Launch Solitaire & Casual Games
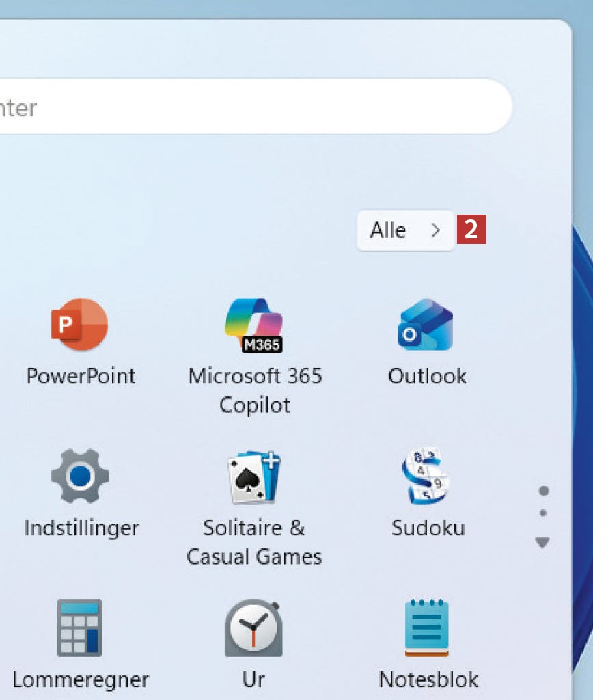 (254, 476)
